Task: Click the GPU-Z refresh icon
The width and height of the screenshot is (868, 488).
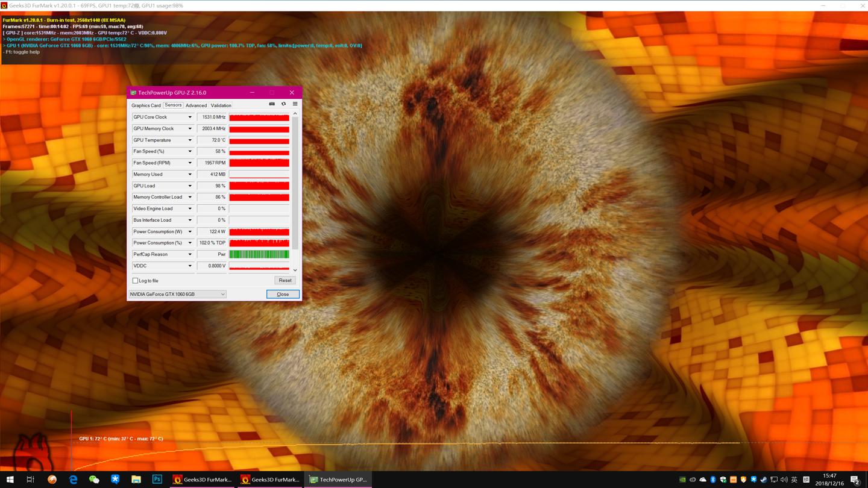Action: pos(283,104)
